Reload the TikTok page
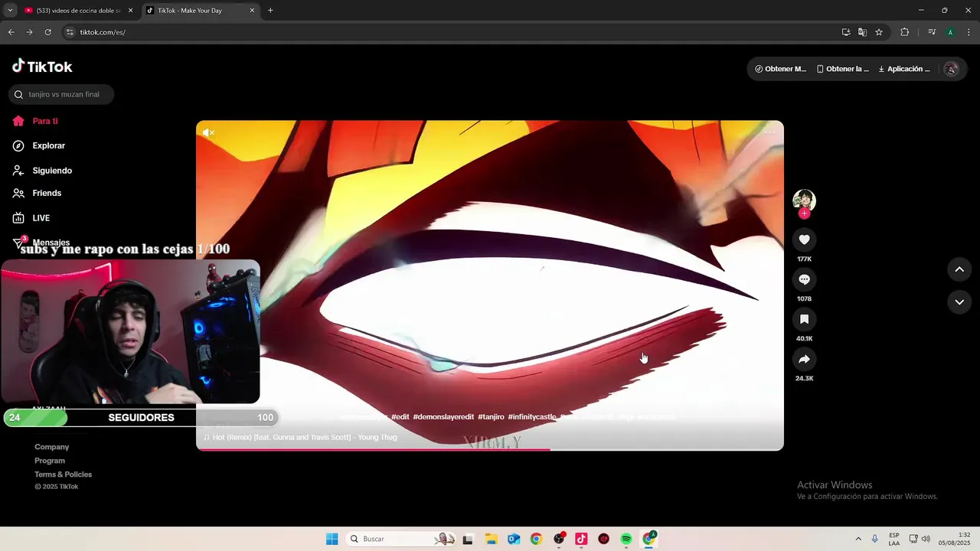This screenshot has height=551, width=980. click(x=47, y=32)
